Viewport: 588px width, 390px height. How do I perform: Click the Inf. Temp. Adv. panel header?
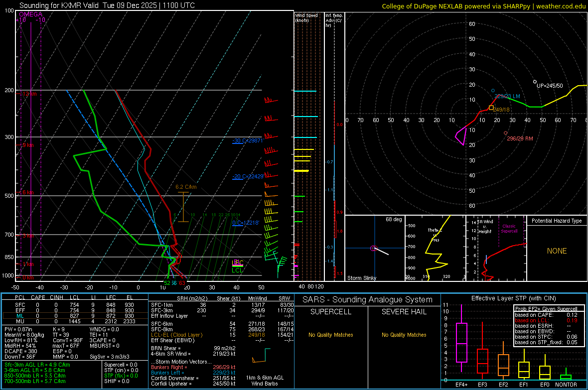(334, 20)
